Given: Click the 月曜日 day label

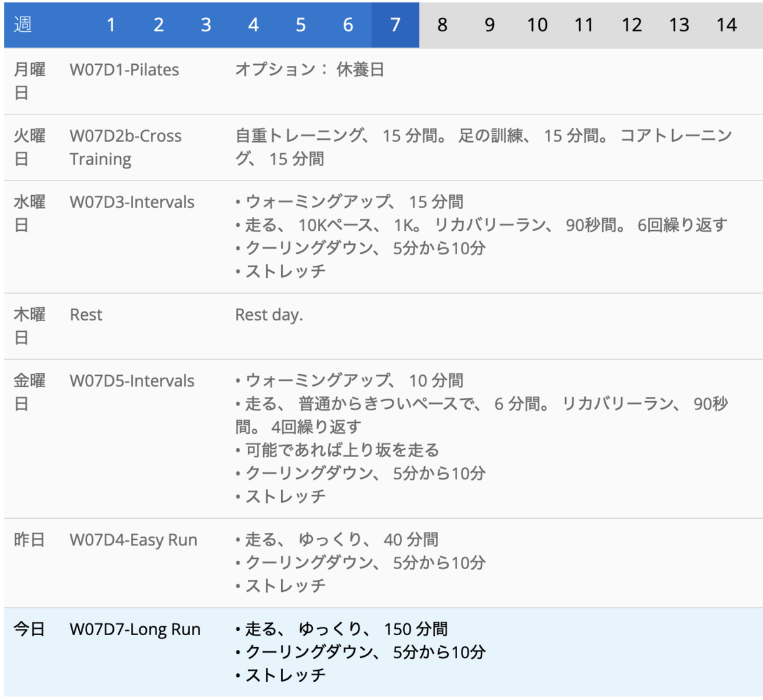Looking at the screenshot, I should coord(30,81).
